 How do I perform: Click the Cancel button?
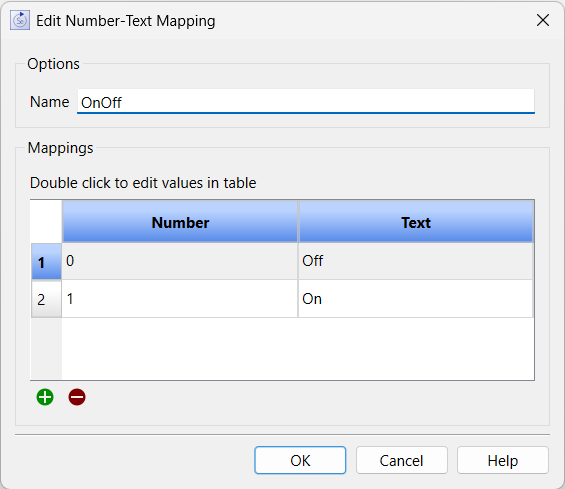[402, 460]
